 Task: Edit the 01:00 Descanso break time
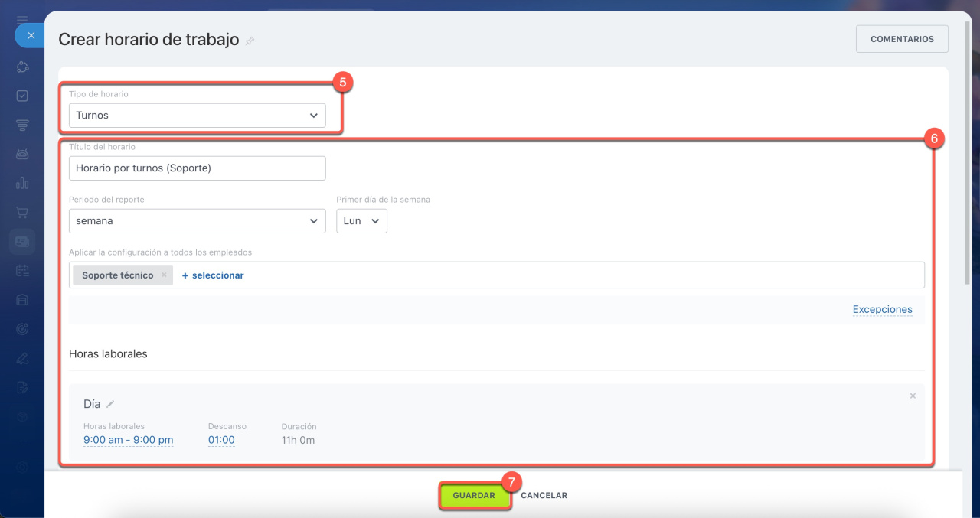[x=221, y=440]
